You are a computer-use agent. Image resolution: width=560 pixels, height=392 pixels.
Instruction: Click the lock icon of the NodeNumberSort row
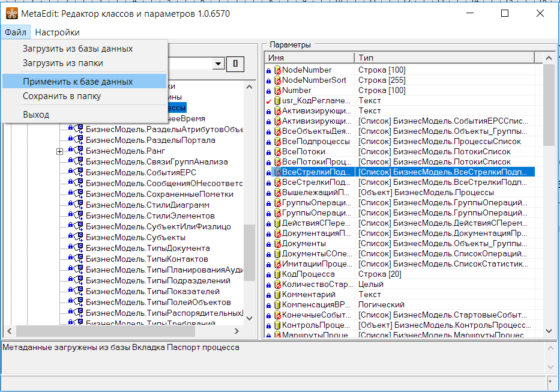tap(268, 80)
